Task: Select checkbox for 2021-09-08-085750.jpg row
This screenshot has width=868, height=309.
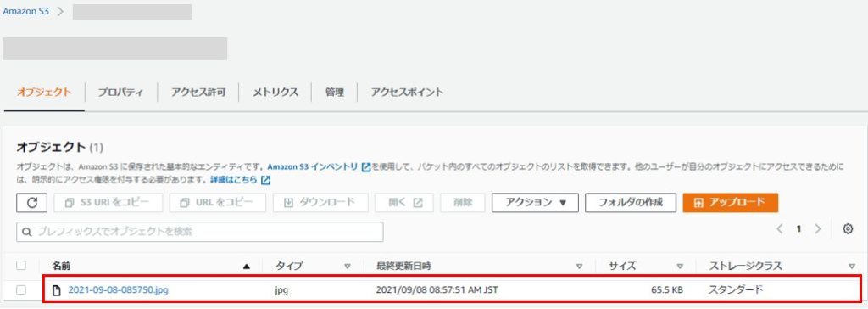Action: 21,289
